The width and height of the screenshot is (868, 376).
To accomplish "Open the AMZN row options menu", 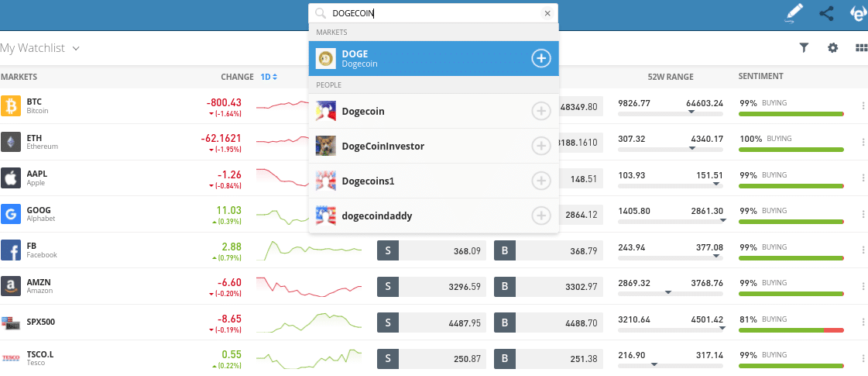I will click(863, 286).
